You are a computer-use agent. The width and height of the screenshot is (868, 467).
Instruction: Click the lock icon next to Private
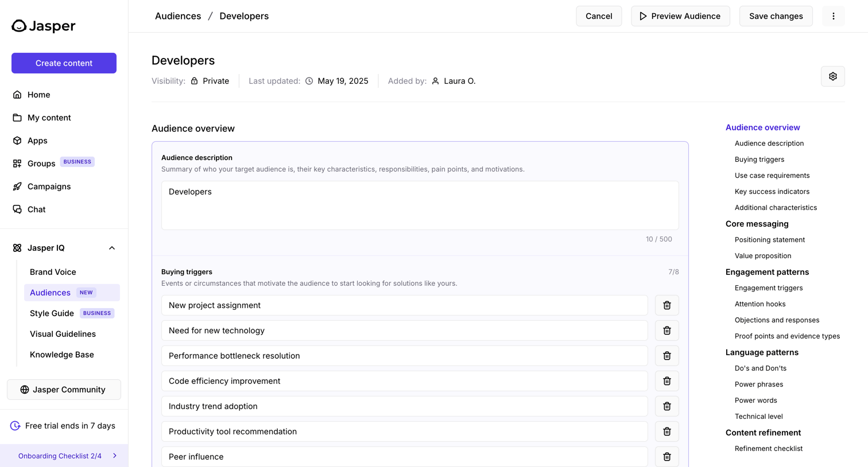pyautogui.click(x=195, y=81)
